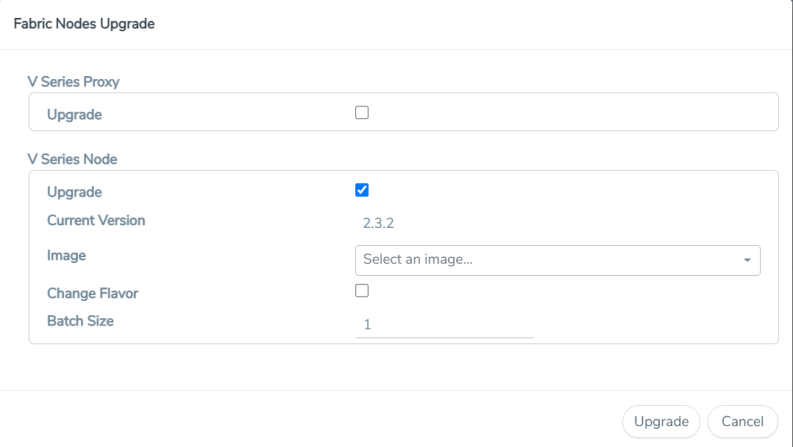Viewport: 793px width, 447px height.
Task: Cancel the Fabric Nodes Upgrade dialog
Action: 742,422
